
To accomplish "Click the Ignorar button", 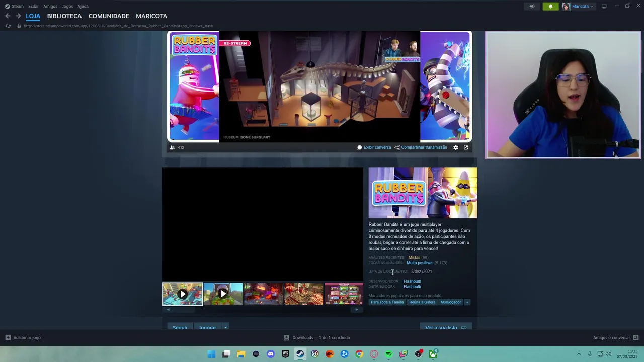I will tap(207, 327).
